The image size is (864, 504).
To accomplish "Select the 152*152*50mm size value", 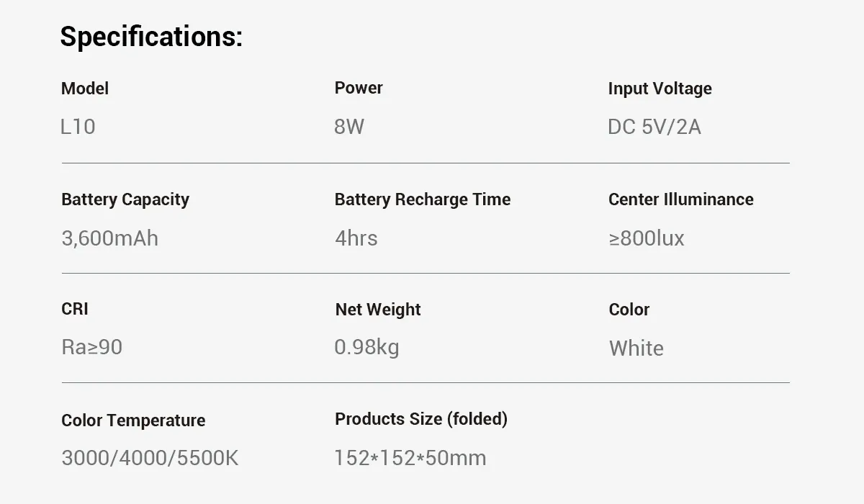I will click(410, 458).
